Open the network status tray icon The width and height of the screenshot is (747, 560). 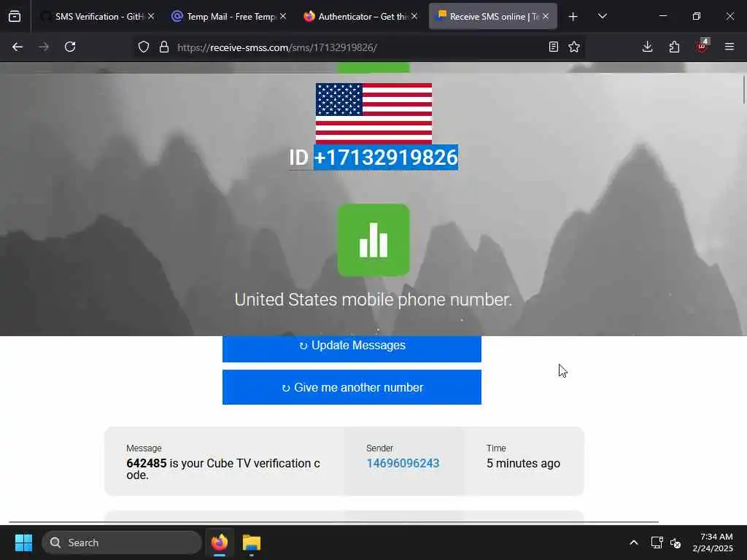point(657,542)
